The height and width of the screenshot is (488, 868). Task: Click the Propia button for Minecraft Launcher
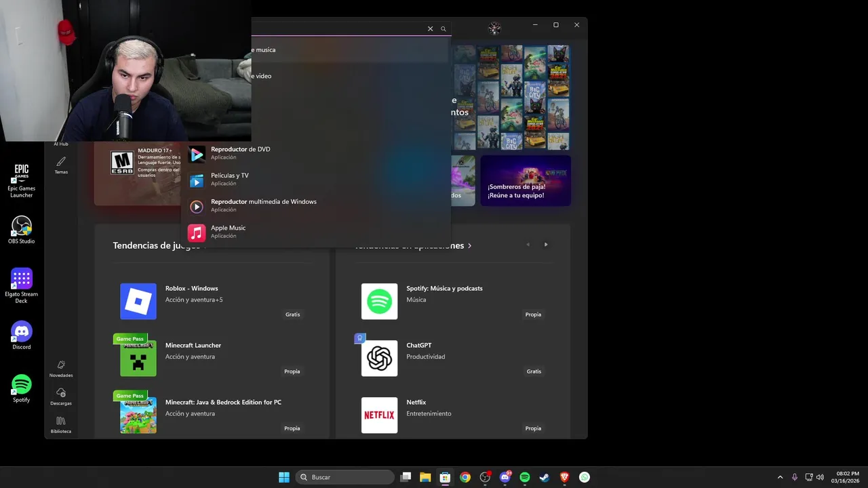[292, 371]
